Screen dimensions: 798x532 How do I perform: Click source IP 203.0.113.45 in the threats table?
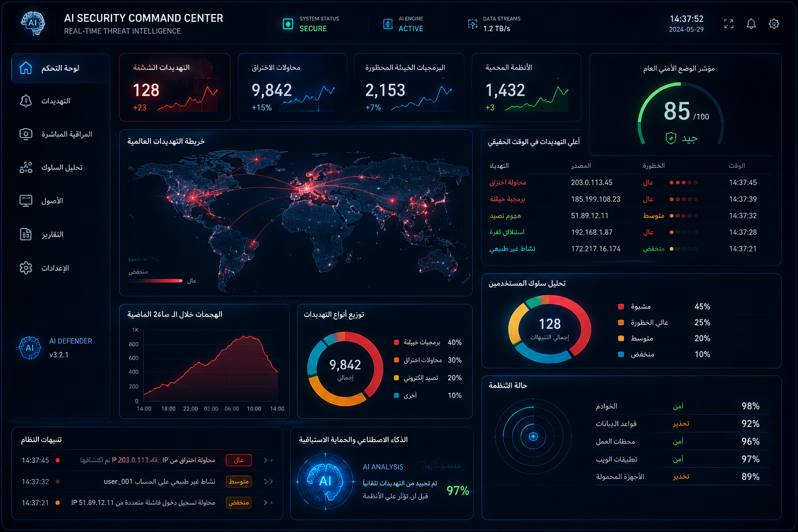(x=592, y=183)
